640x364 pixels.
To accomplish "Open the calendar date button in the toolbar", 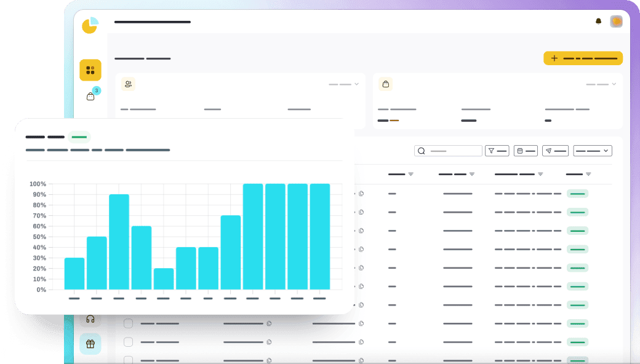I will pyautogui.click(x=526, y=151).
